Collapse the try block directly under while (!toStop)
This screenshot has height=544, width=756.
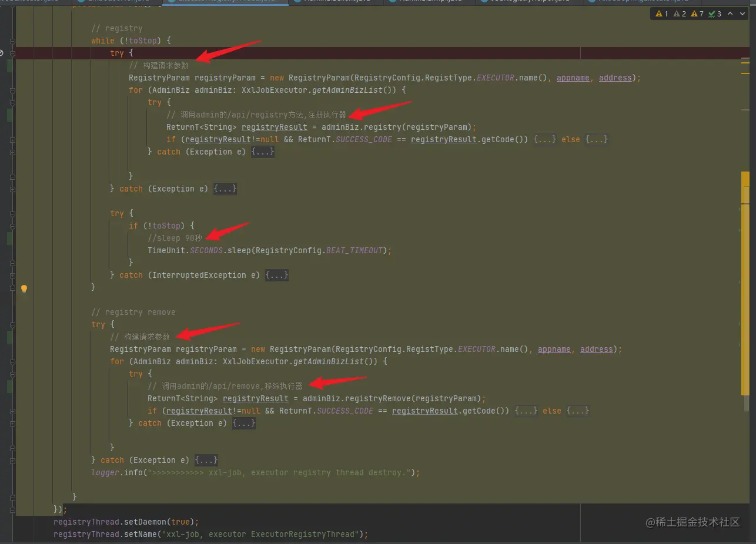coord(12,53)
